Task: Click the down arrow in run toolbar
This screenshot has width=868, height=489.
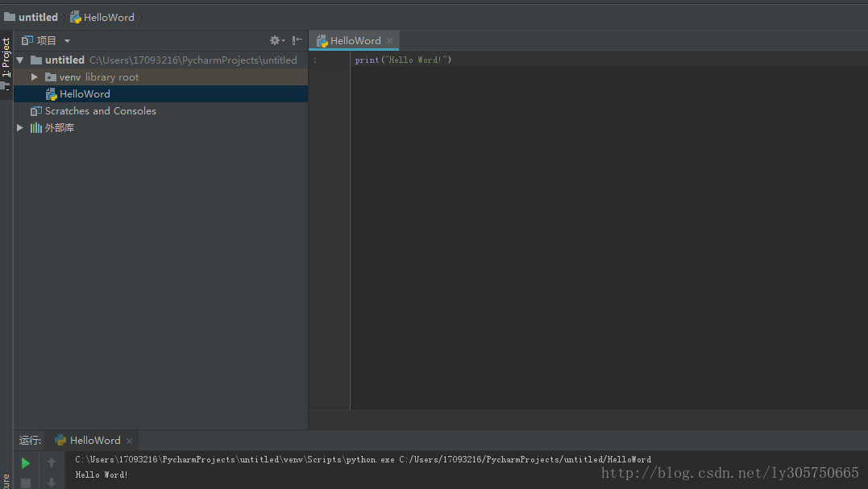Action: pos(52,483)
